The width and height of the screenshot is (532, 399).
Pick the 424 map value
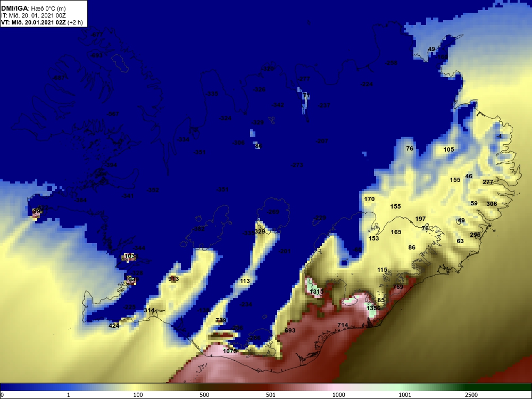tap(114, 326)
